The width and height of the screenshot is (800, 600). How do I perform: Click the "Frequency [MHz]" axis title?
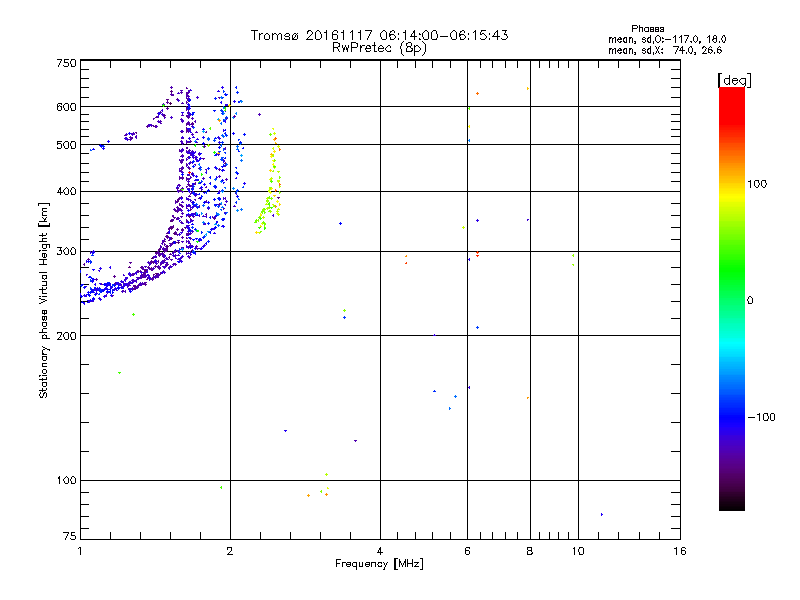coord(379,564)
